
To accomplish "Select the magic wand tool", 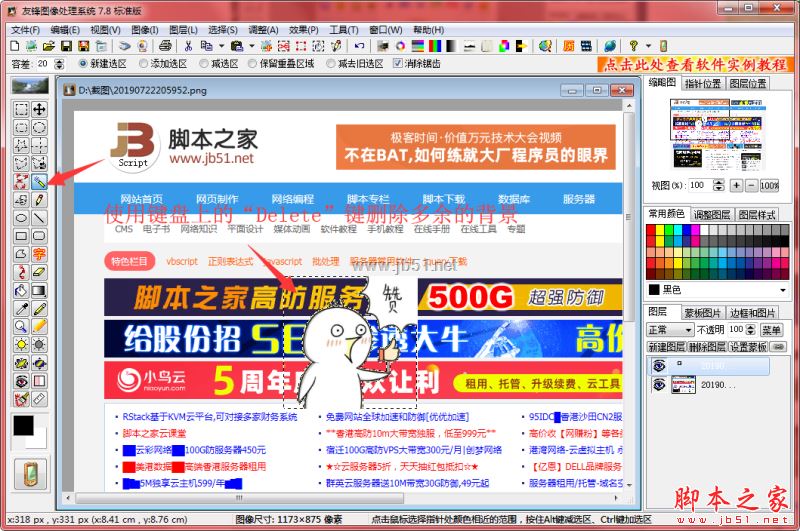I will pyautogui.click(x=39, y=182).
